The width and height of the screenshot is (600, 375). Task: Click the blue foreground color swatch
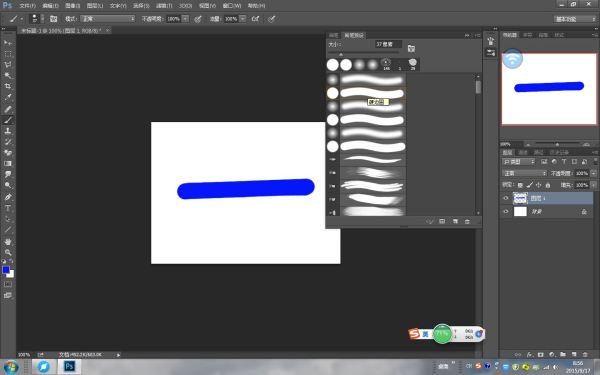coord(6,270)
